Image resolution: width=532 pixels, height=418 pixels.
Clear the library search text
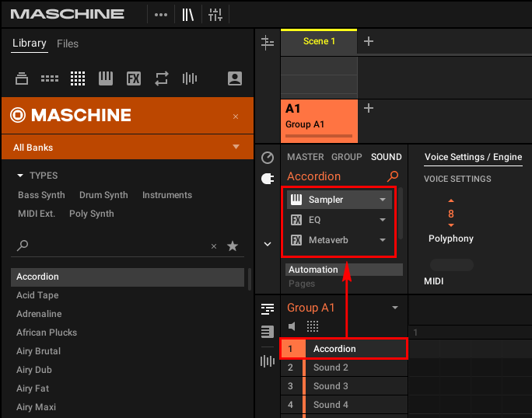214,246
